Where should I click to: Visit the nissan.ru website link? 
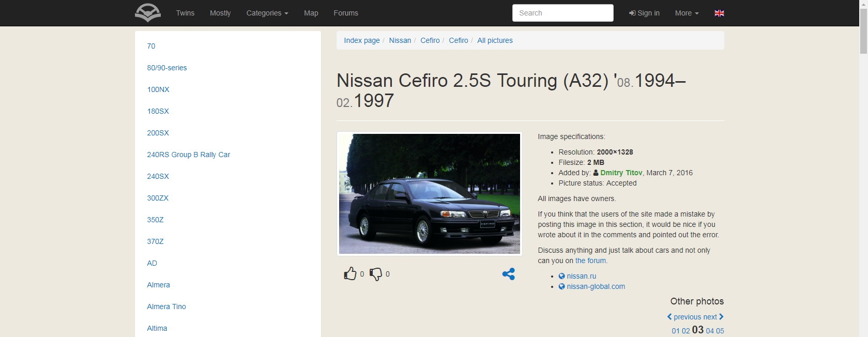pos(582,276)
